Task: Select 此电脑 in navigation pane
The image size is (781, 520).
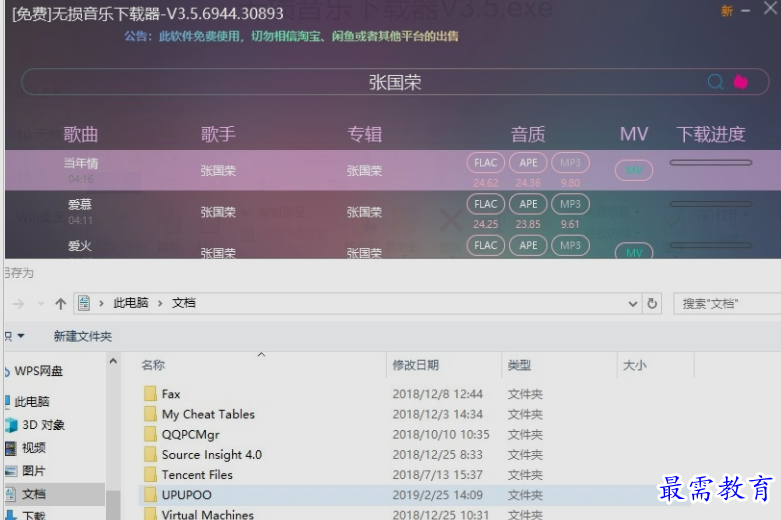Action: [32, 401]
